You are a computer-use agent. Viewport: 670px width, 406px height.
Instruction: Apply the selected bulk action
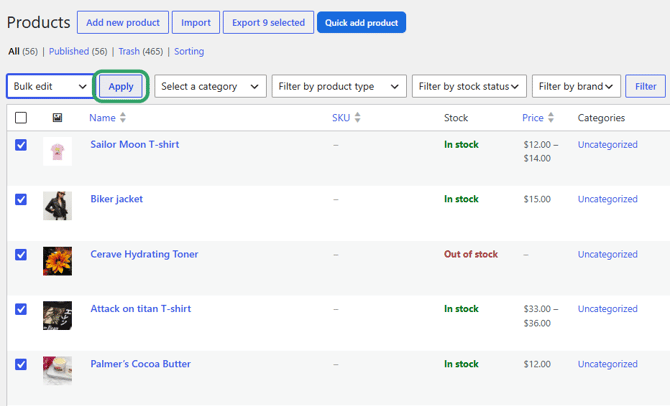coord(121,86)
